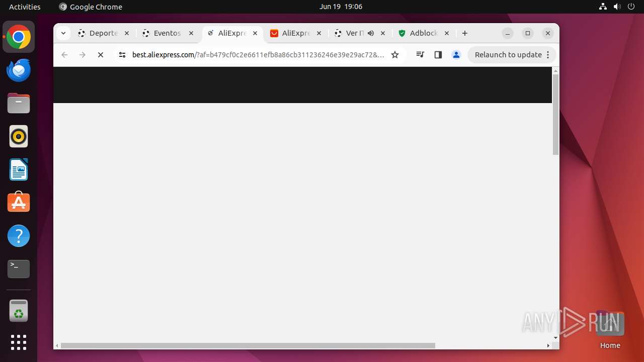This screenshot has width=644, height=362.
Task: Open LibreOffice Writer from the dock
Action: (19, 169)
